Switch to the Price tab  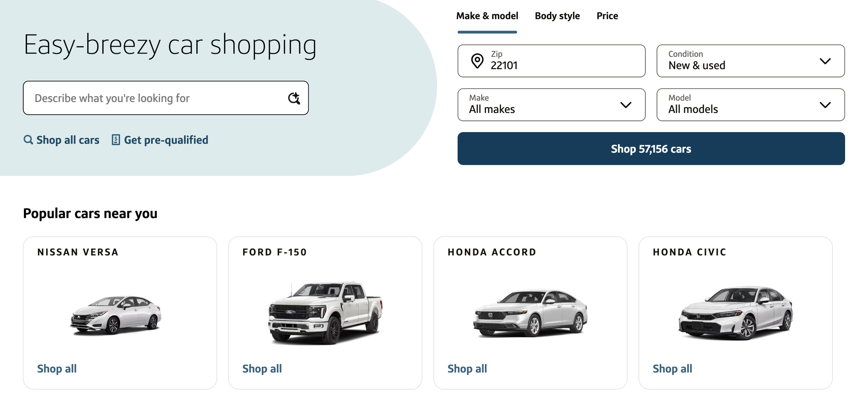(x=607, y=16)
